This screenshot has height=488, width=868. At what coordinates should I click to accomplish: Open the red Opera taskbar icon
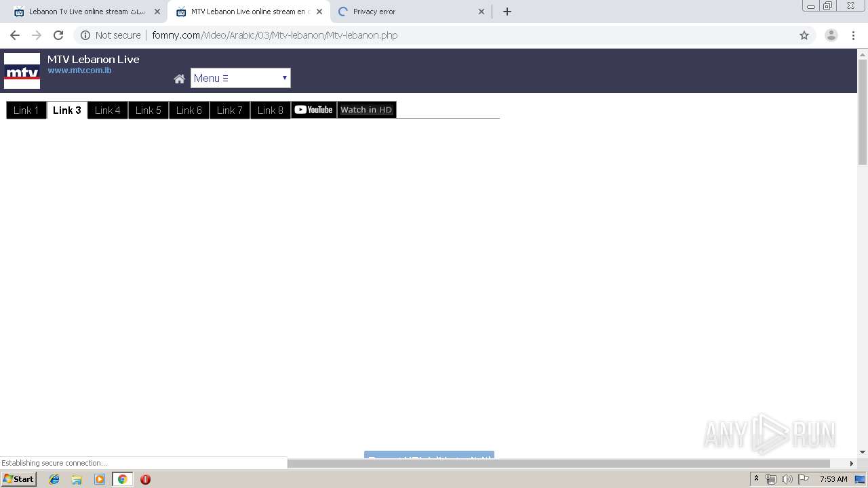coord(145,479)
